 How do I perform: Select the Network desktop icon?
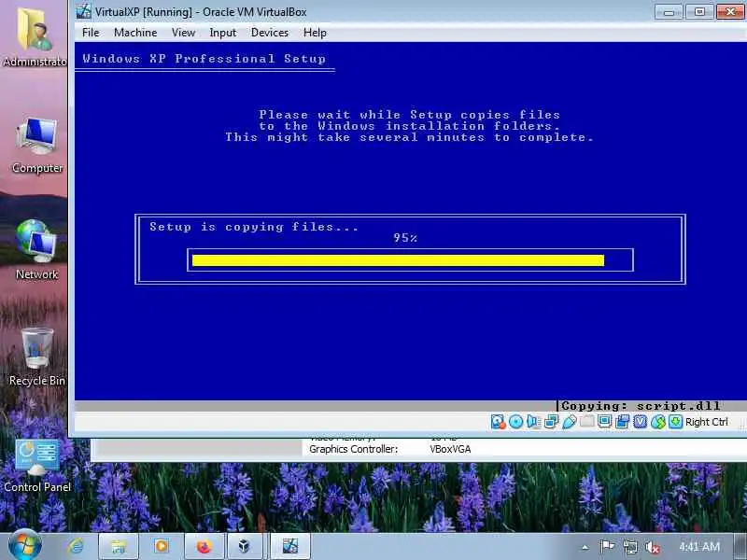pos(36,250)
